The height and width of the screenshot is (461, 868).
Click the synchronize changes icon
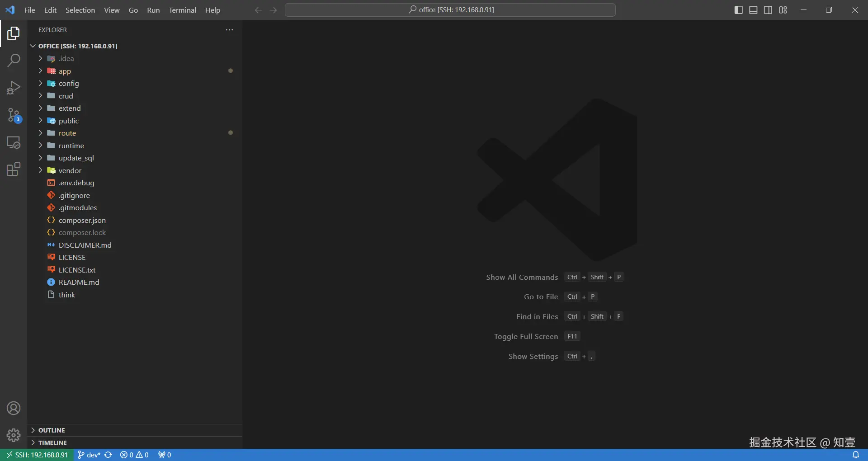[x=108, y=455]
